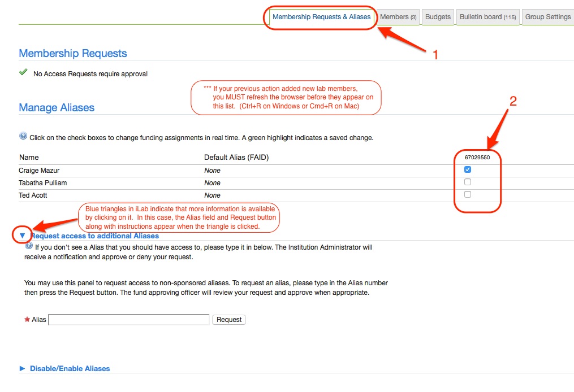Focus the Alias text input field

[129, 320]
